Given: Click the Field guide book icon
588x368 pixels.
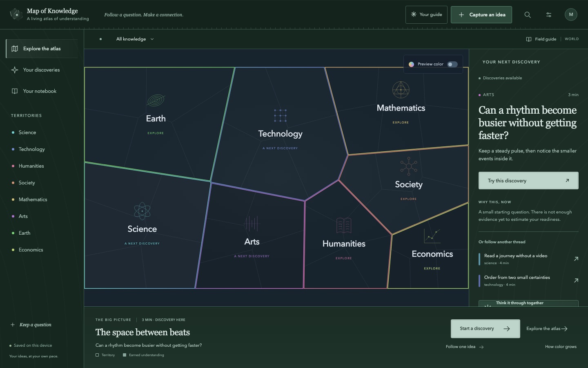Looking at the screenshot, I should pos(529,39).
